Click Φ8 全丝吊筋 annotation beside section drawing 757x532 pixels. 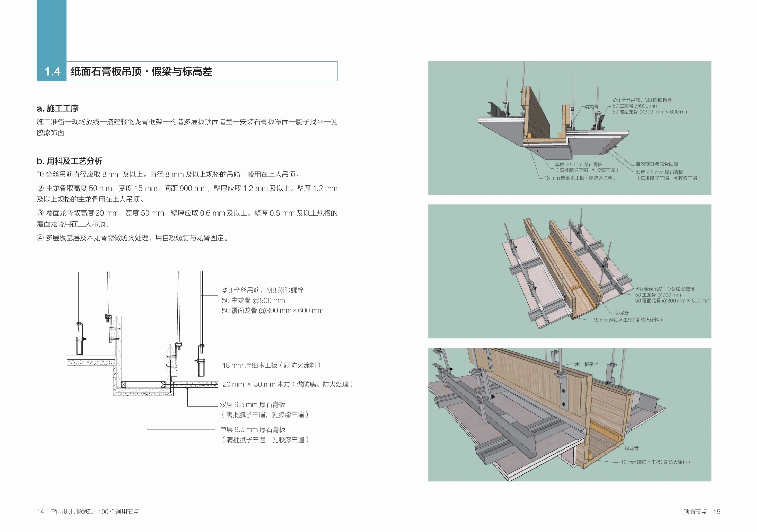pyautogui.click(x=263, y=290)
